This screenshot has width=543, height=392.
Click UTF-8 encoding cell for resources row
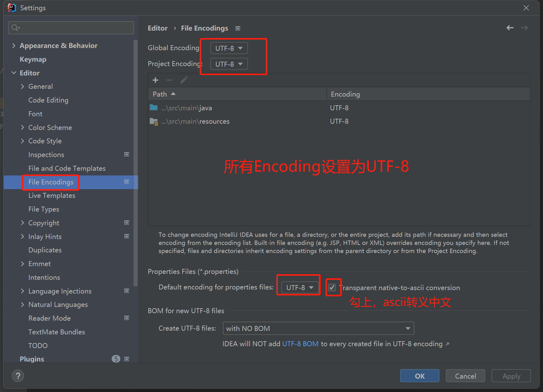[x=339, y=121]
